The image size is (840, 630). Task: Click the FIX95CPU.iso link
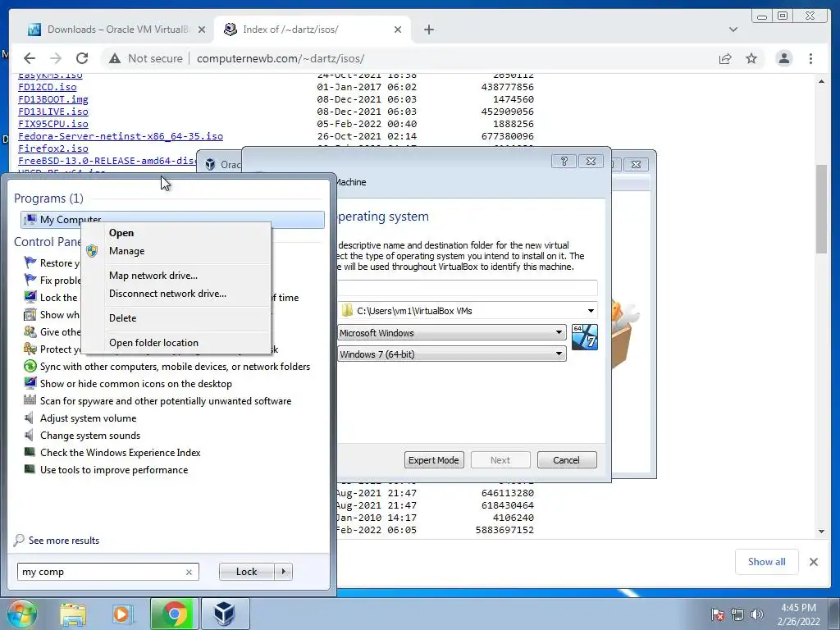pyautogui.click(x=53, y=124)
